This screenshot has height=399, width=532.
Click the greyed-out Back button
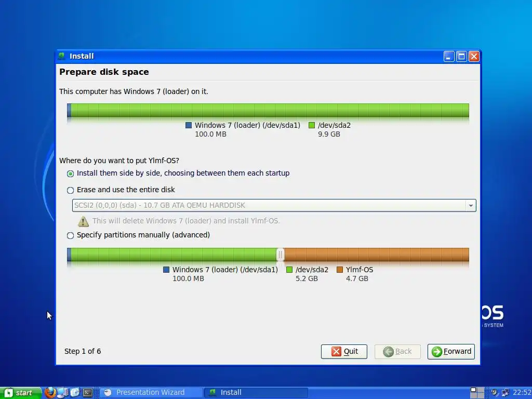[397, 352]
